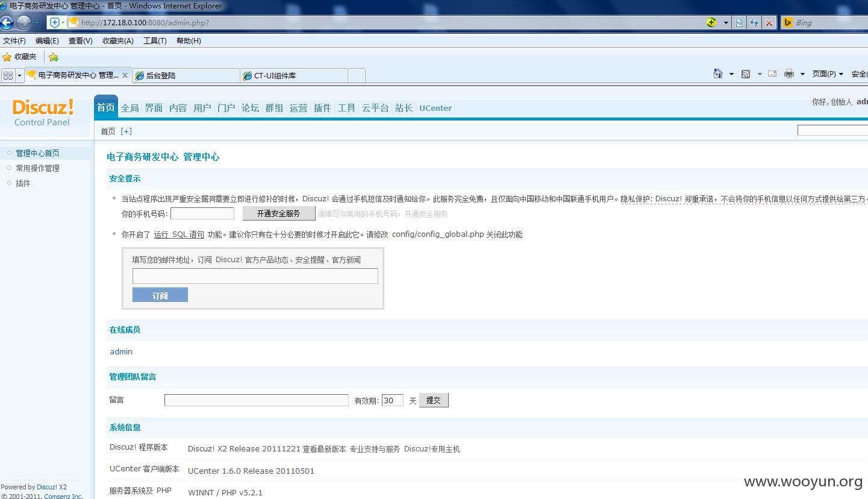Image resolution: width=868 pixels, height=499 pixels.
Task: Click the green circular plus icon in the address bar
Action: pyautogui.click(x=711, y=23)
